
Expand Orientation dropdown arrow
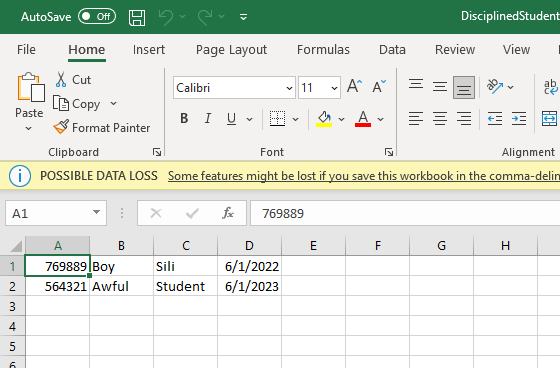511,87
